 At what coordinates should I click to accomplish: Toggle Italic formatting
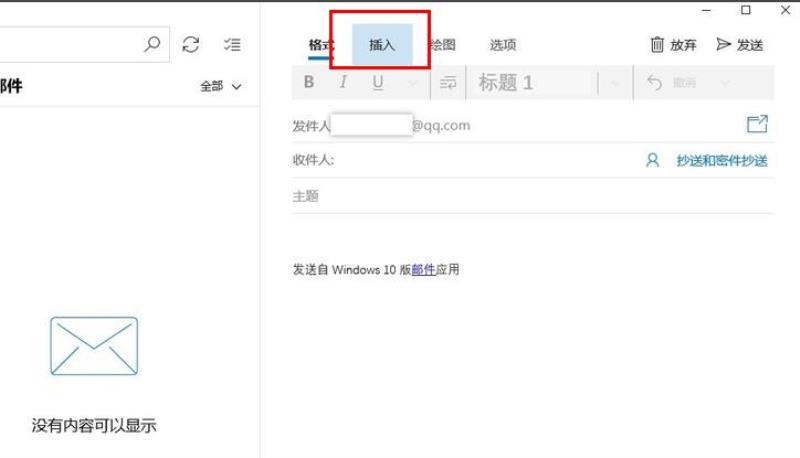pyautogui.click(x=343, y=82)
